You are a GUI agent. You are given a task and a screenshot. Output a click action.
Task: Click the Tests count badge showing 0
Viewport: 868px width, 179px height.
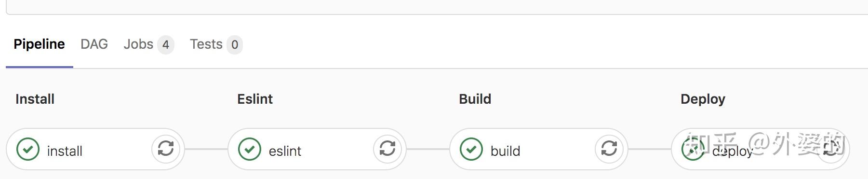coord(235,45)
